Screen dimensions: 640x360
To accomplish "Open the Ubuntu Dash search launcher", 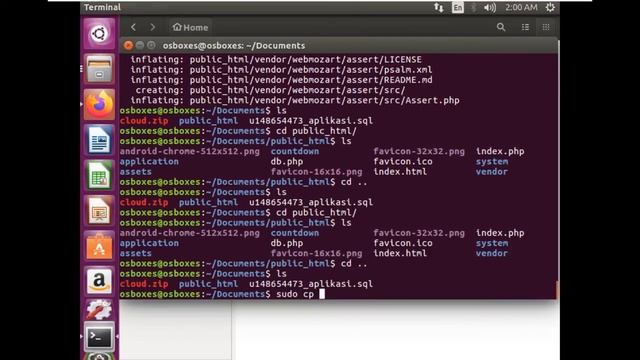I will click(99, 34).
